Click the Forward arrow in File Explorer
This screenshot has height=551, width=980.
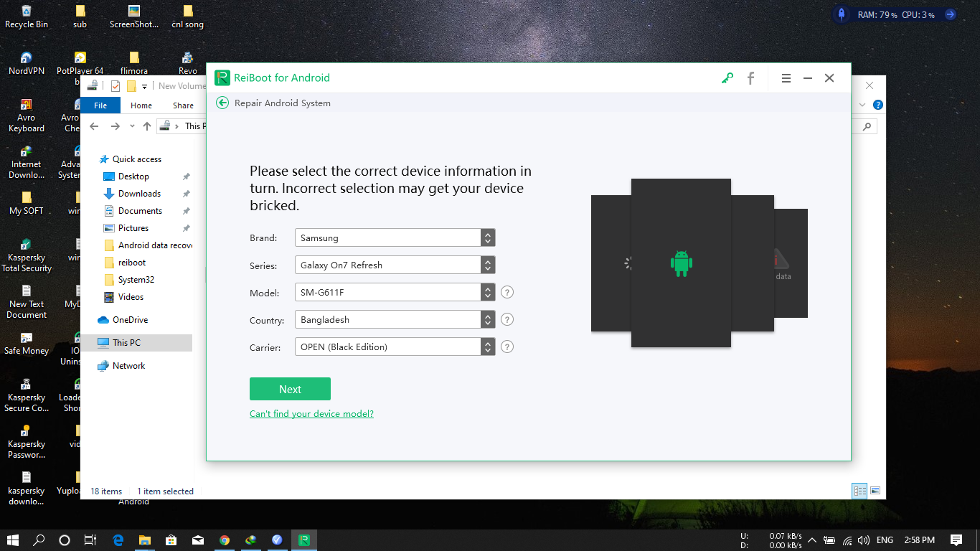tap(115, 126)
